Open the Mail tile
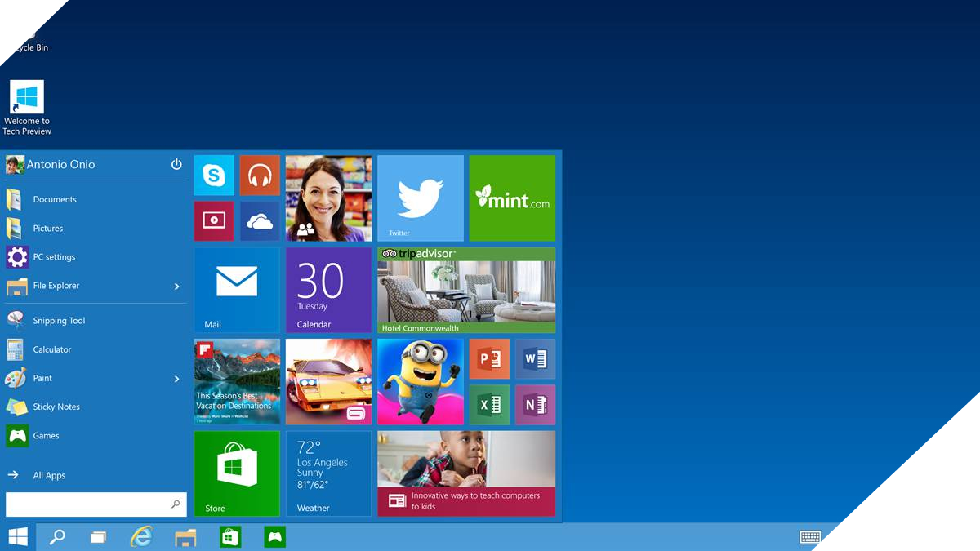 236,289
